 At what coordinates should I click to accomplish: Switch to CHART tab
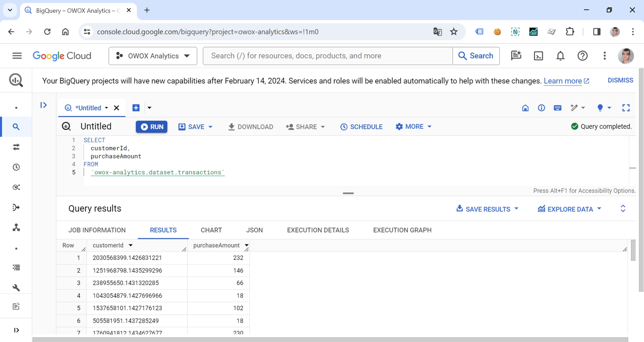211,230
